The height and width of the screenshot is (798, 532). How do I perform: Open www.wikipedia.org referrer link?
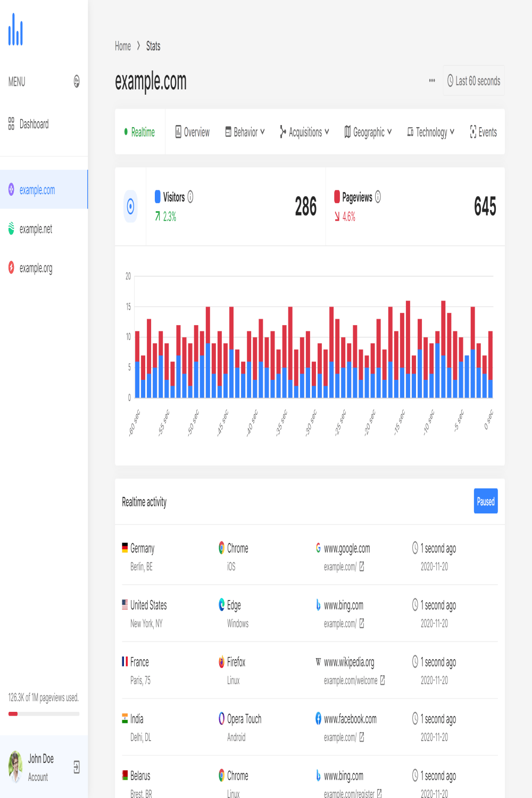(x=349, y=662)
